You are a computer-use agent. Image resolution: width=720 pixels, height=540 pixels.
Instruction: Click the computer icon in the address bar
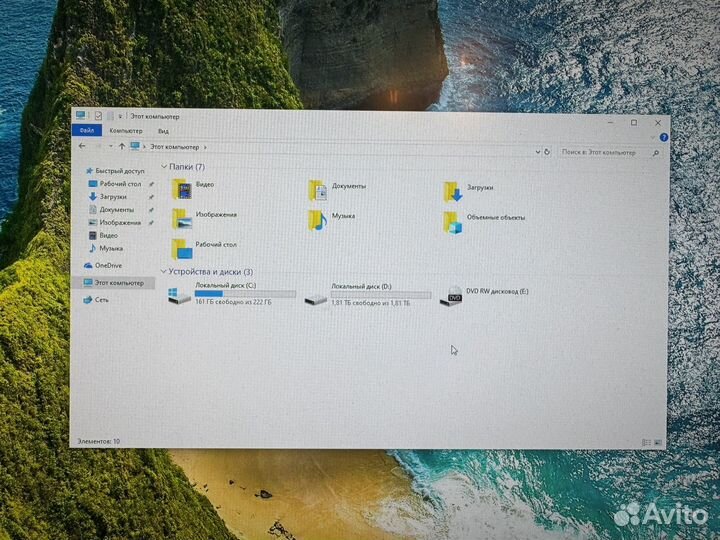point(135,146)
